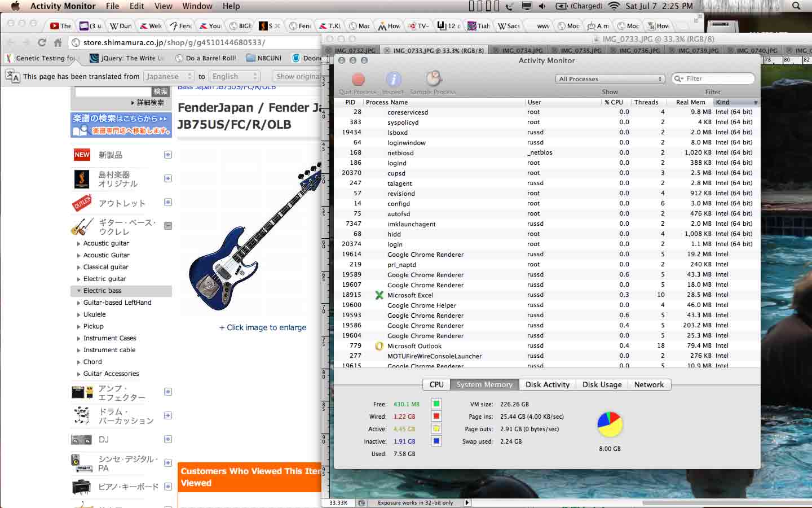Open volume control in menu bar
The image size is (812, 508).
[542, 6]
